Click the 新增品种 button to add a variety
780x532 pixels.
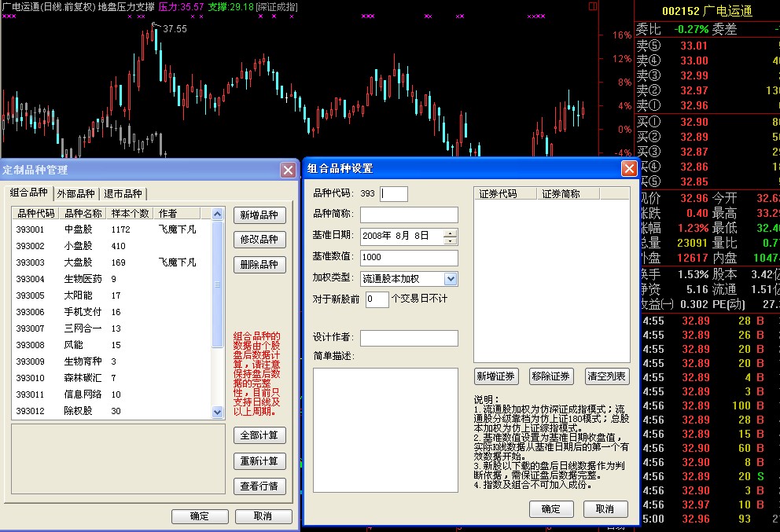tap(259, 217)
